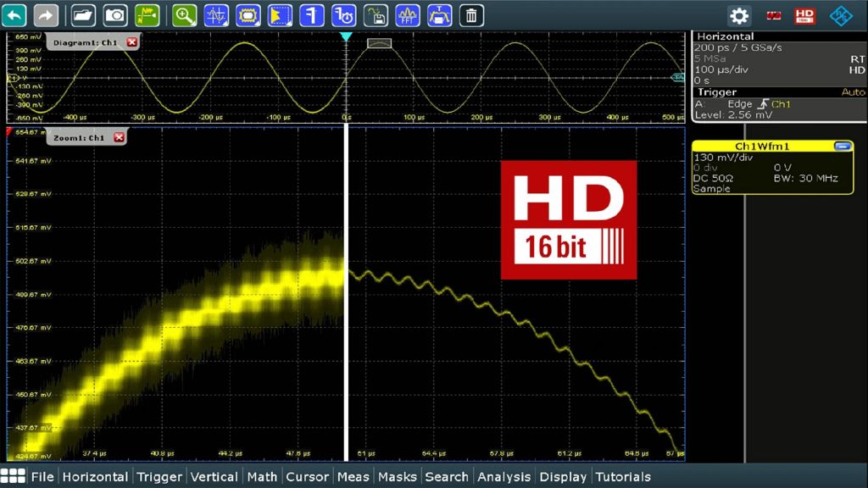Click the Tutorials menu entry
The height and width of the screenshot is (488, 868).
pos(623,477)
